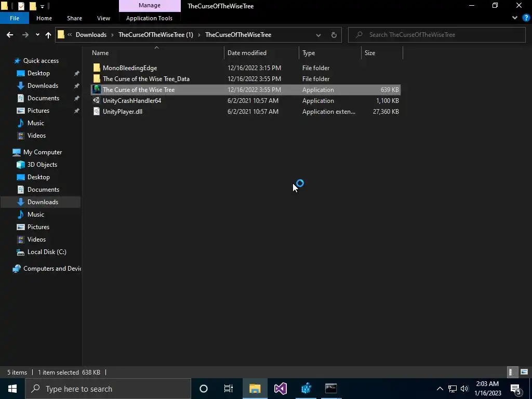Open the Application Tools tab
Image resolution: width=532 pixels, height=399 pixels.
(x=149, y=18)
